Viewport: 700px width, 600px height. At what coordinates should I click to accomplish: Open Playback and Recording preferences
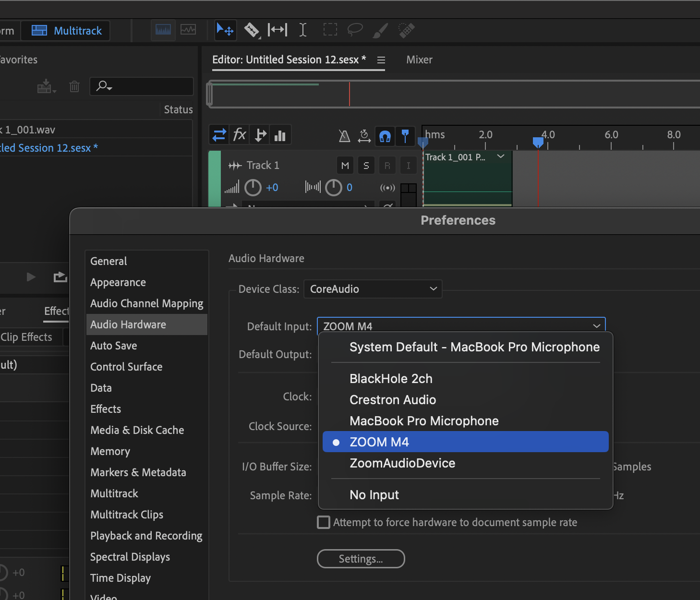(146, 536)
